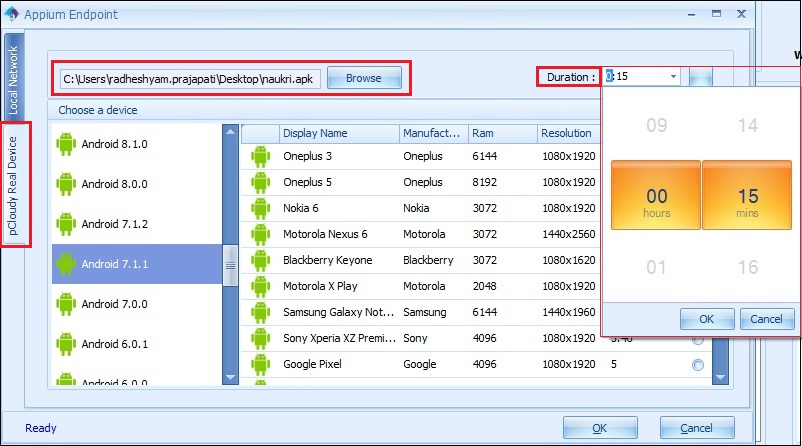The width and height of the screenshot is (802, 446).
Task: Select 14 in the minutes wheel
Action: [x=748, y=125]
